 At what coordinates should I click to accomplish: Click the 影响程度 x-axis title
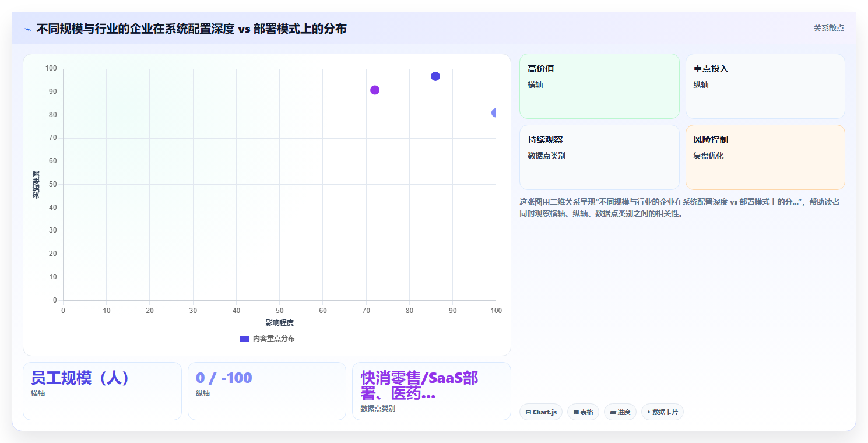(x=279, y=323)
